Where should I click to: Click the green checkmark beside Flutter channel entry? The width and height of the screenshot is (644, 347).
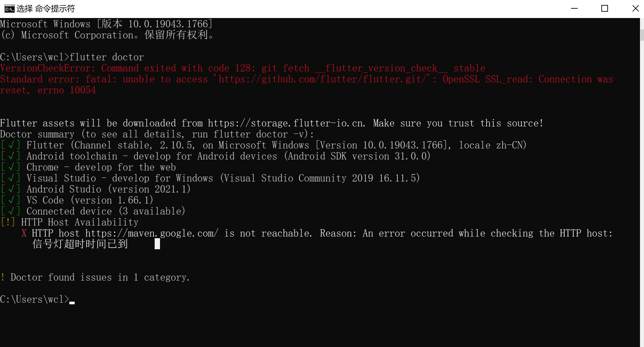click(x=11, y=145)
